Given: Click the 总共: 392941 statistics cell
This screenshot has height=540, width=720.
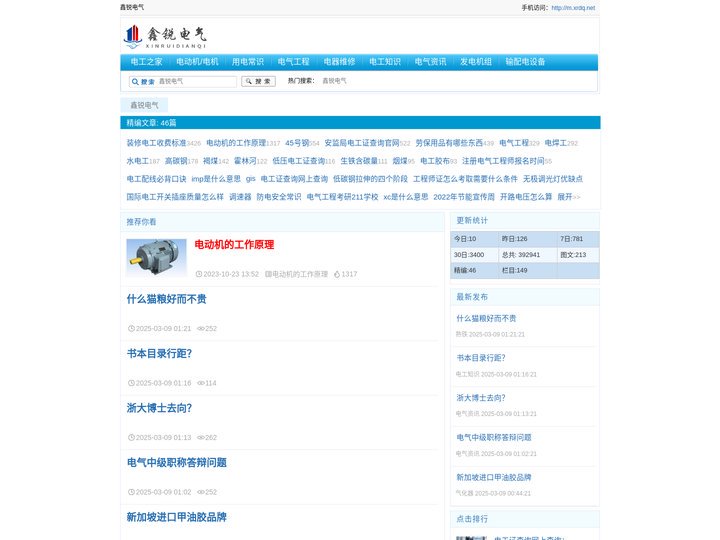Looking at the screenshot, I should pos(528,255).
